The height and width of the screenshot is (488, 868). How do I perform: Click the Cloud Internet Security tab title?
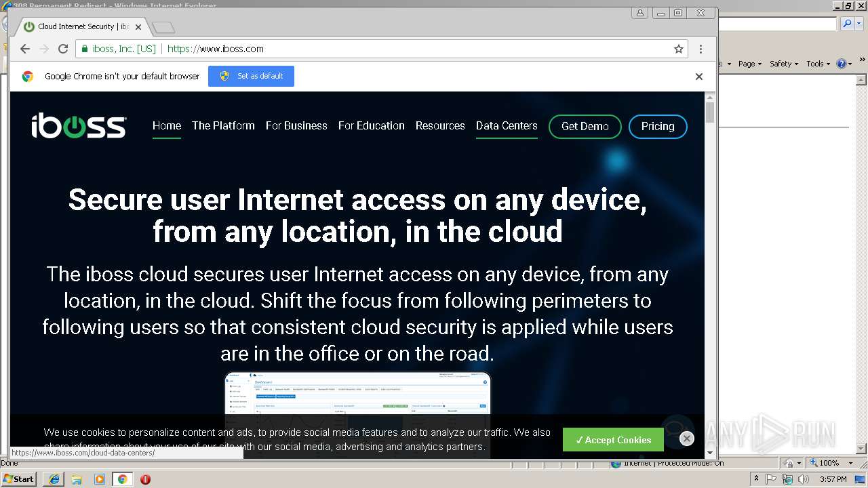(83, 27)
